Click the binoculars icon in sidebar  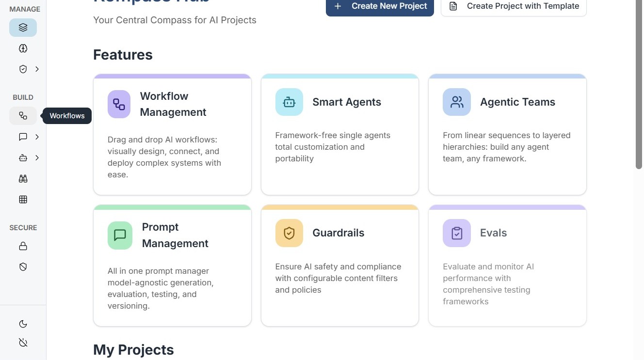[23, 179]
